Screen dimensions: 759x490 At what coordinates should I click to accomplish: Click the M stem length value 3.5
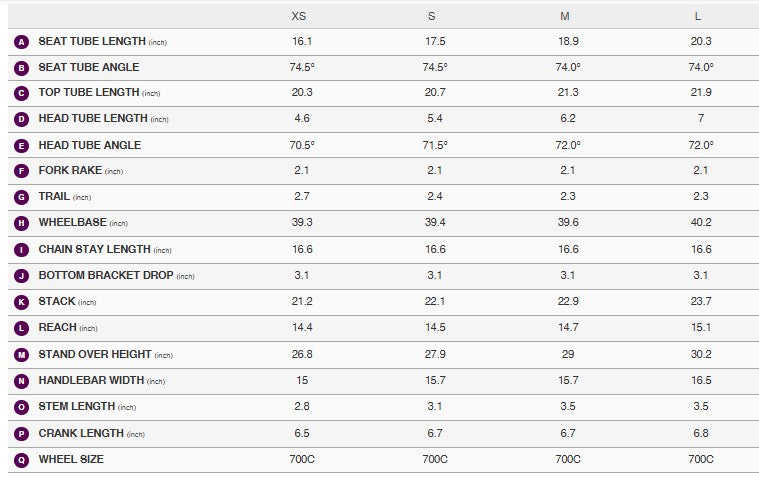pos(568,406)
